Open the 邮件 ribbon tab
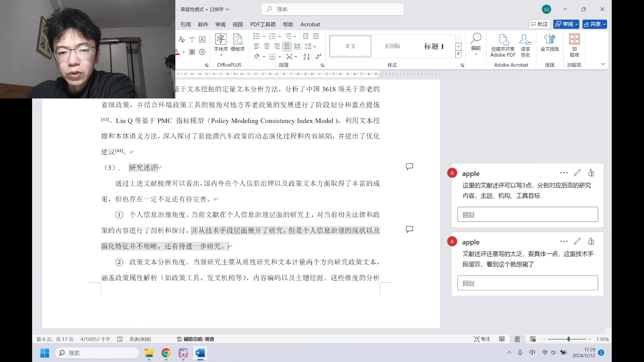The width and height of the screenshot is (644, 362). click(203, 24)
